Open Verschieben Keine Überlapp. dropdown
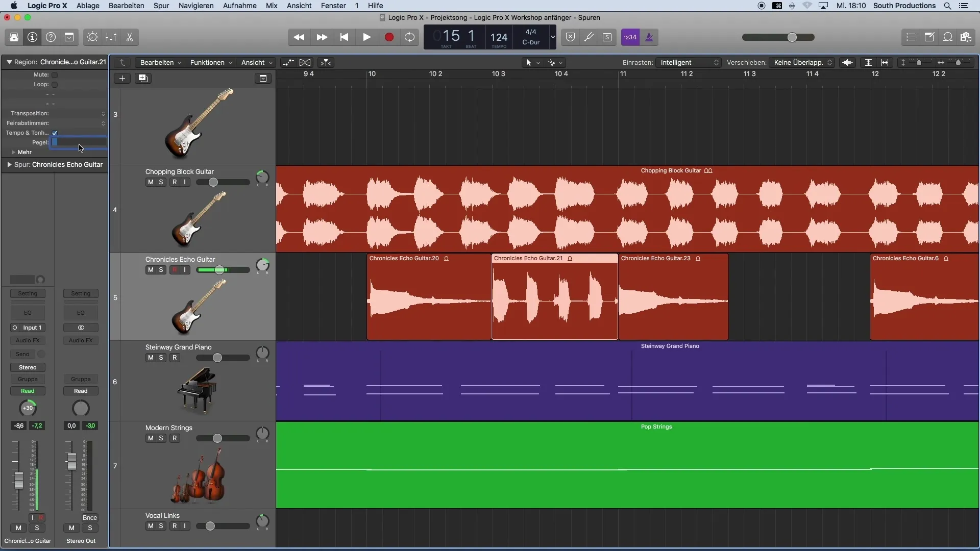Viewport: 980px width, 551px height. pyautogui.click(x=803, y=62)
